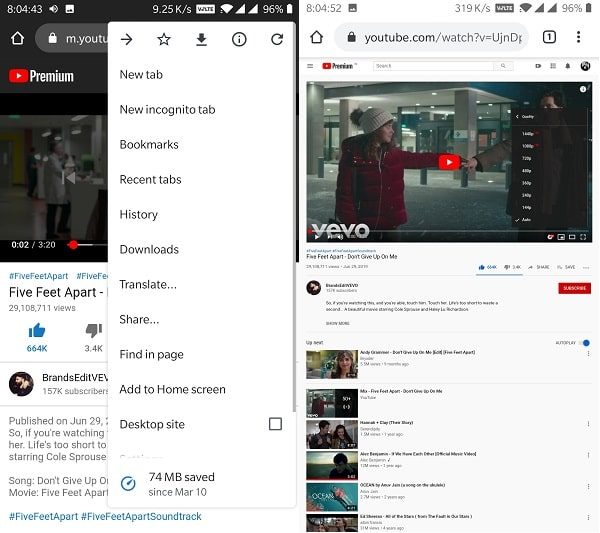Viewport: 600px width, 533px height.
Task: Go back from the Quality submenu
Action: (x=517, y=117)
